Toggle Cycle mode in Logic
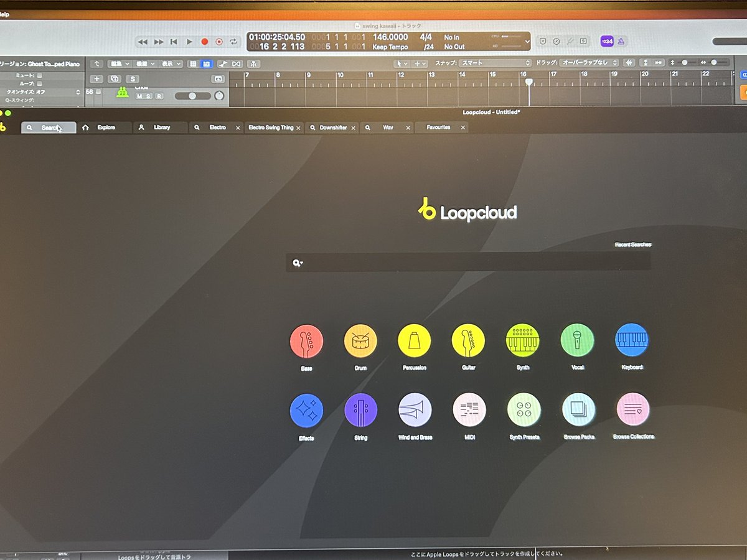 (x=234, y=42)
